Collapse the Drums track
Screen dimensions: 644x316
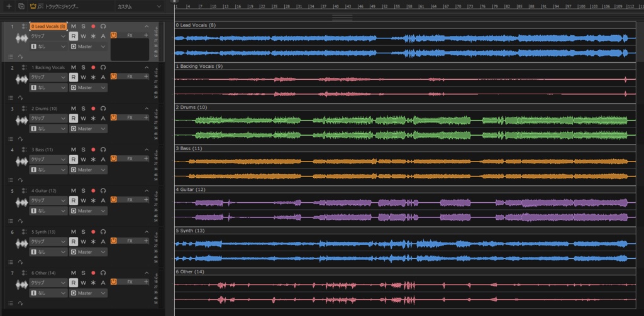point(147,108)
